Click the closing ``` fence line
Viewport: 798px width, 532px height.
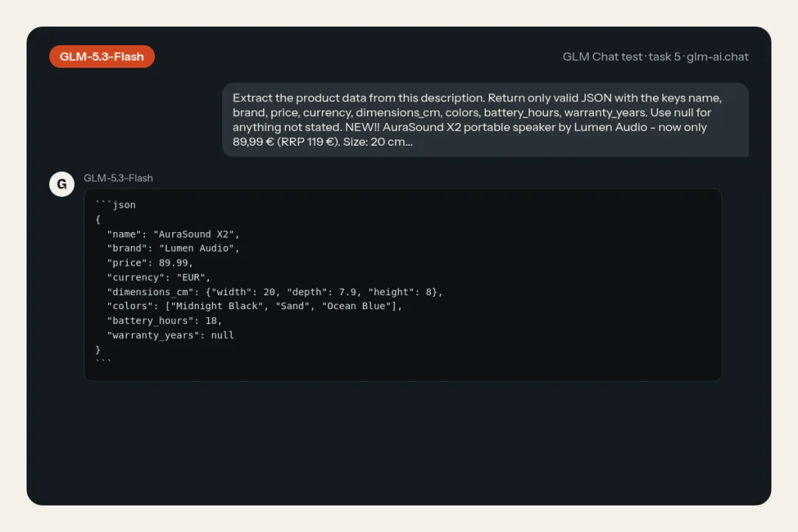104,362
